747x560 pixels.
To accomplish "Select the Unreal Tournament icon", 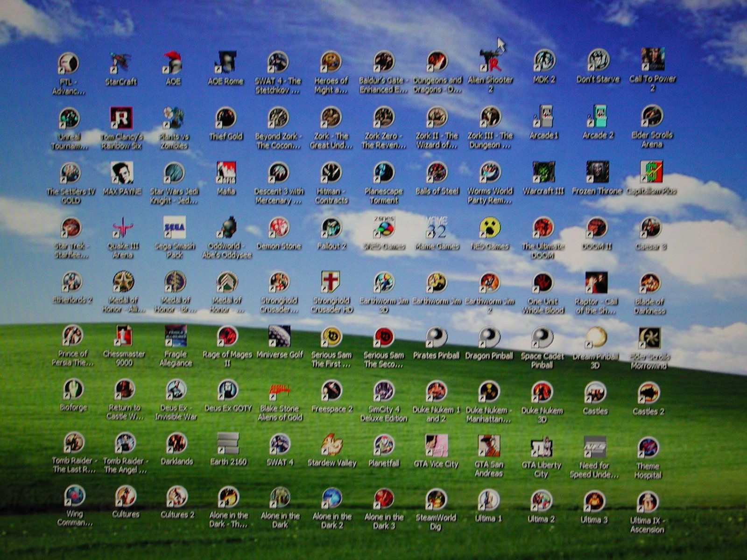I will [69, 119].
